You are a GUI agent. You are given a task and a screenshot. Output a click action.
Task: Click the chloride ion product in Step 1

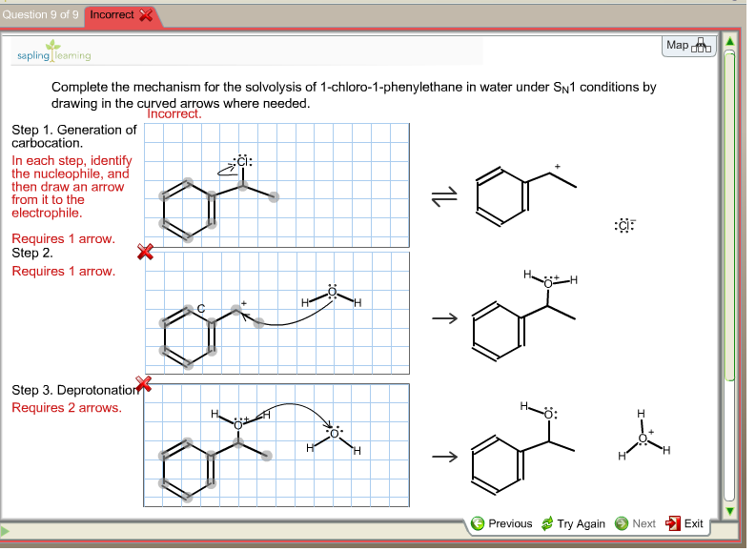[624, 225]
